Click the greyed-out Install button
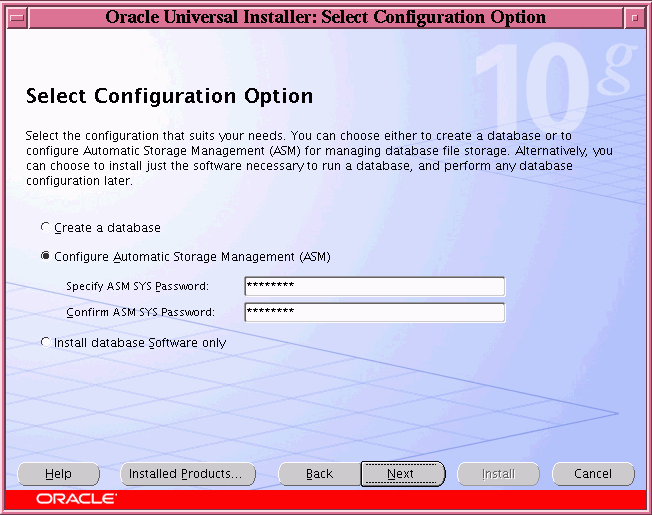This screenshot has width=652, height=515. pos(498,474)
